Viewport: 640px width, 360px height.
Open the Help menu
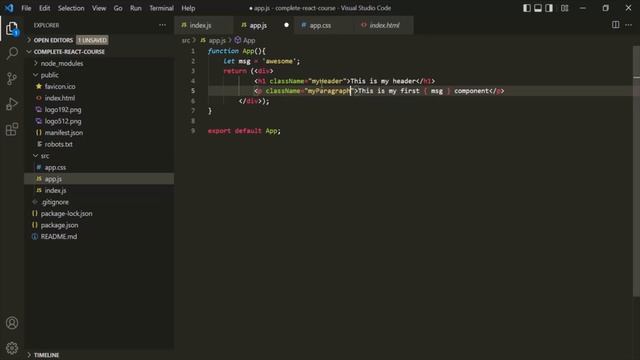[x=188, y=8]
